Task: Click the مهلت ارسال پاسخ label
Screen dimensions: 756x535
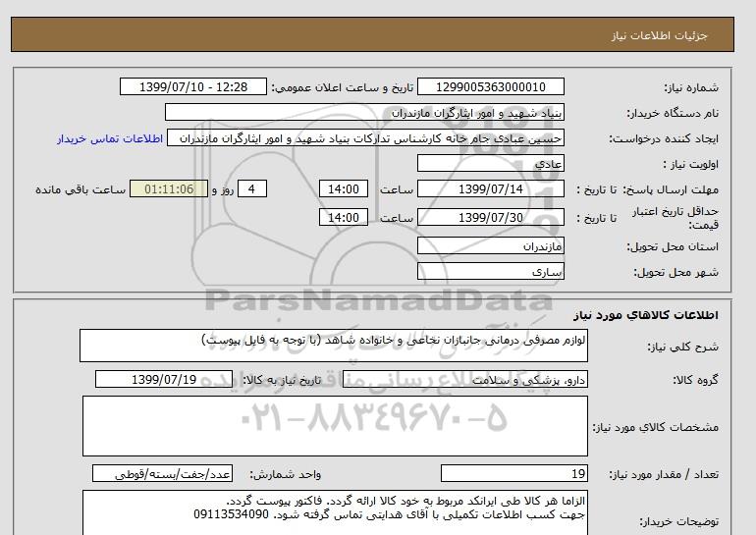Action: 672,189
